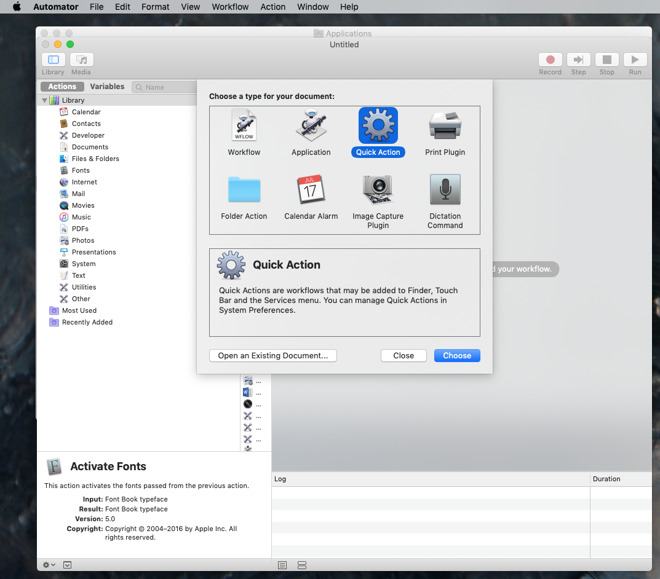Click the Run toolbar button

click(635, 60)
